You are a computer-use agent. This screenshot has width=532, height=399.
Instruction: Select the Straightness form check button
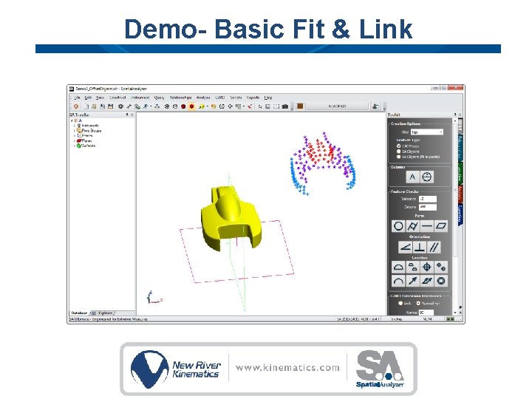coord(427,226)
